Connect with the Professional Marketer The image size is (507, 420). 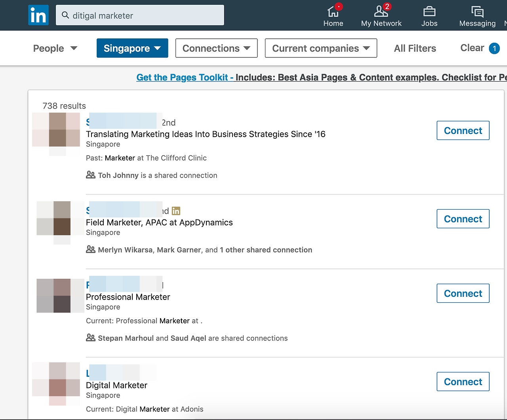463,293
